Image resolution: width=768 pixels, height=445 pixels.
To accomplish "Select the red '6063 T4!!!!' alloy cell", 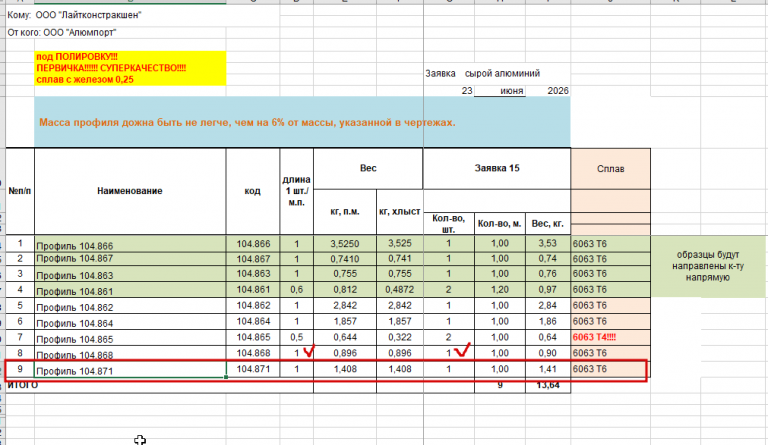I will click(611, 337).
